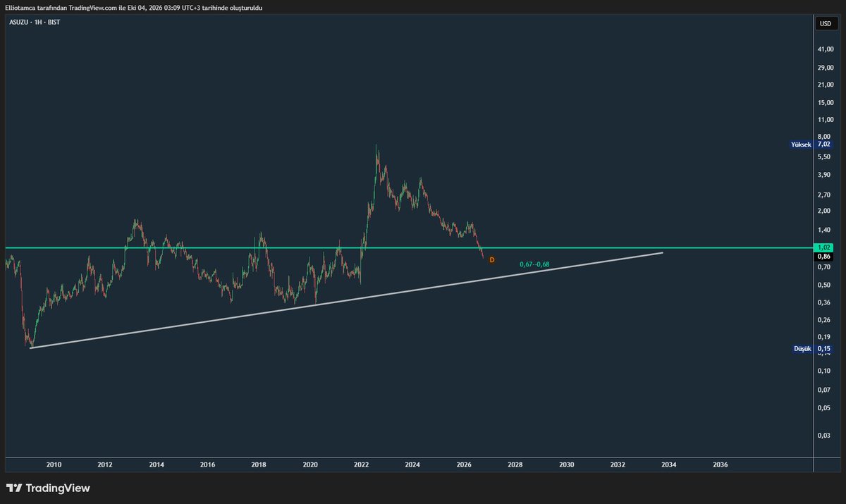Click the 2032 year on time axis
Viewport: 846px width, 504px height.
pos(618,465)
